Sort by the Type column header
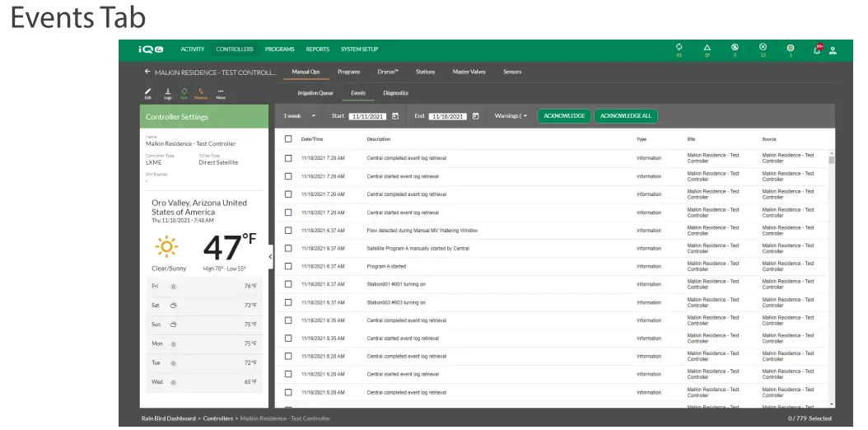This screenshot has height=430, width=868. (x=642, y=139)
